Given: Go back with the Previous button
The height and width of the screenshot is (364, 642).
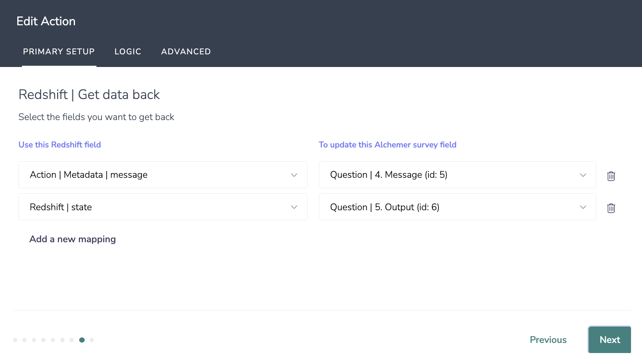Looking at the screenshot, I should (x=548, y=340).
